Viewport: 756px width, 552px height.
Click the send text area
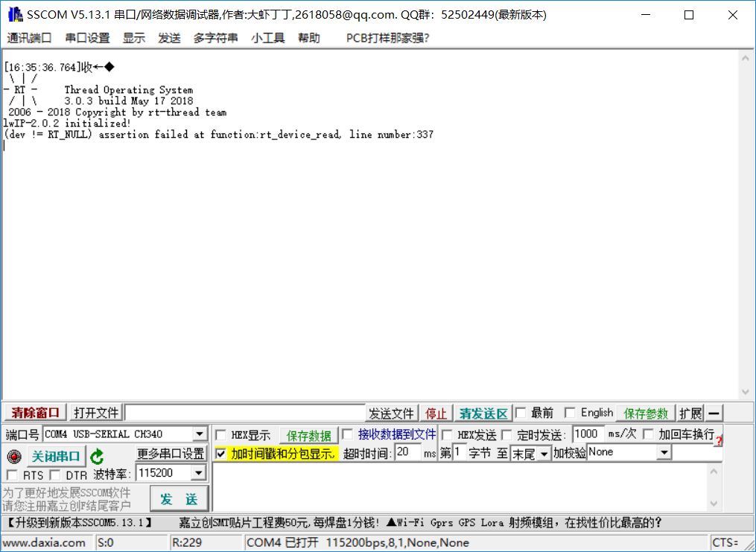pos(460,487)
